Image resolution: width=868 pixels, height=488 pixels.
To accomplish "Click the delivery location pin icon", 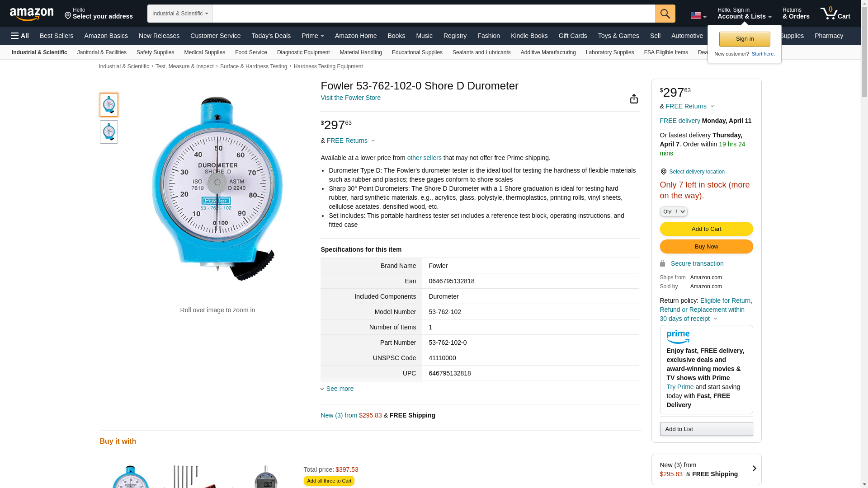I will [x=663, y=172].
